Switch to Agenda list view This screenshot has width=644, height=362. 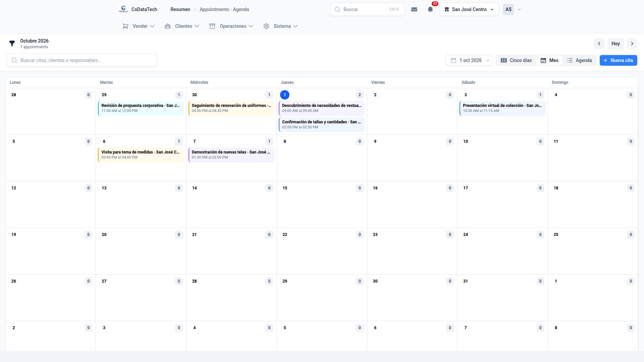pyautogui.click(x=579, y=60)
